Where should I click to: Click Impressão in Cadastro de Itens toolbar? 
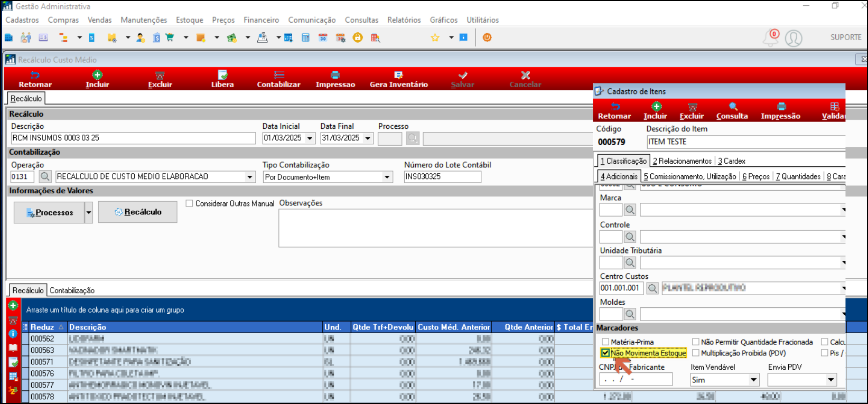[780, 111]
